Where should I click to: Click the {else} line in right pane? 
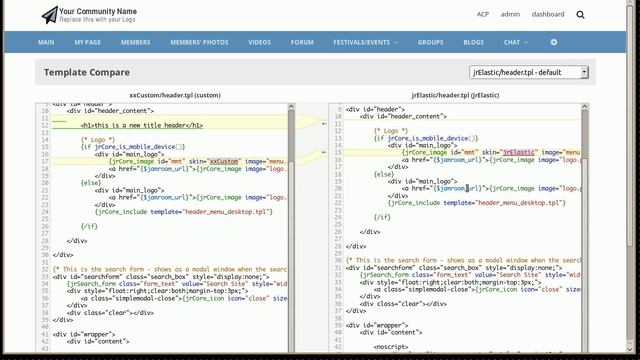[x=384, y=174]
